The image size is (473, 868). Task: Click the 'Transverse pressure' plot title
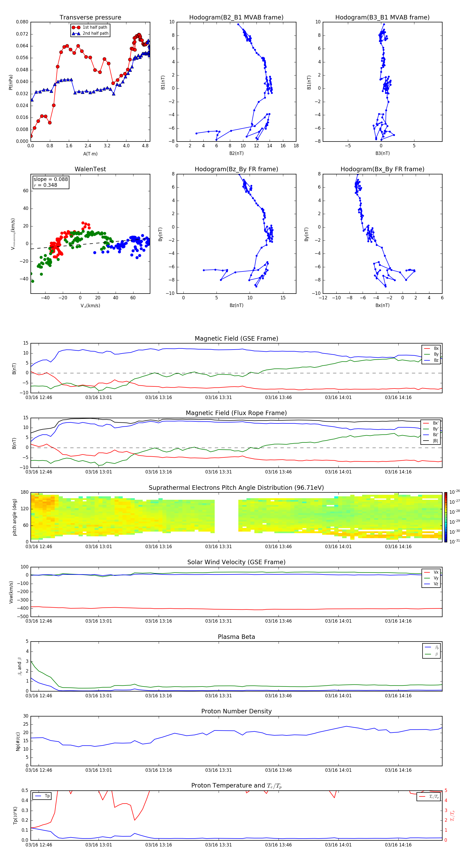[90, 18]
